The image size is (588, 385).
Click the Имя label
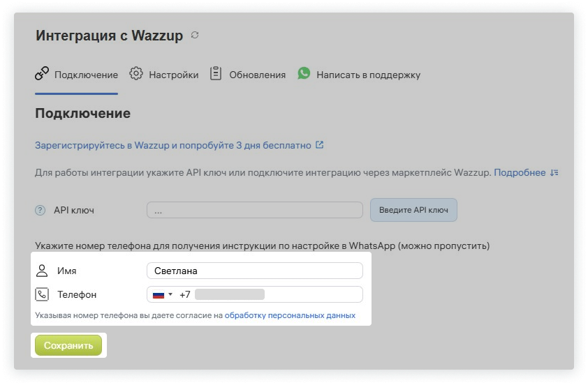[67, 271]
